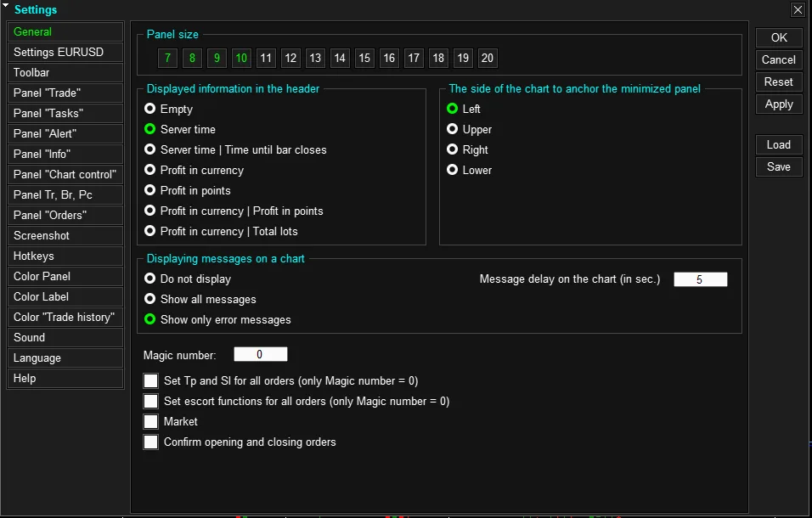Click the Load settings button
Screen dimensions: 812x518
(778, 145)
